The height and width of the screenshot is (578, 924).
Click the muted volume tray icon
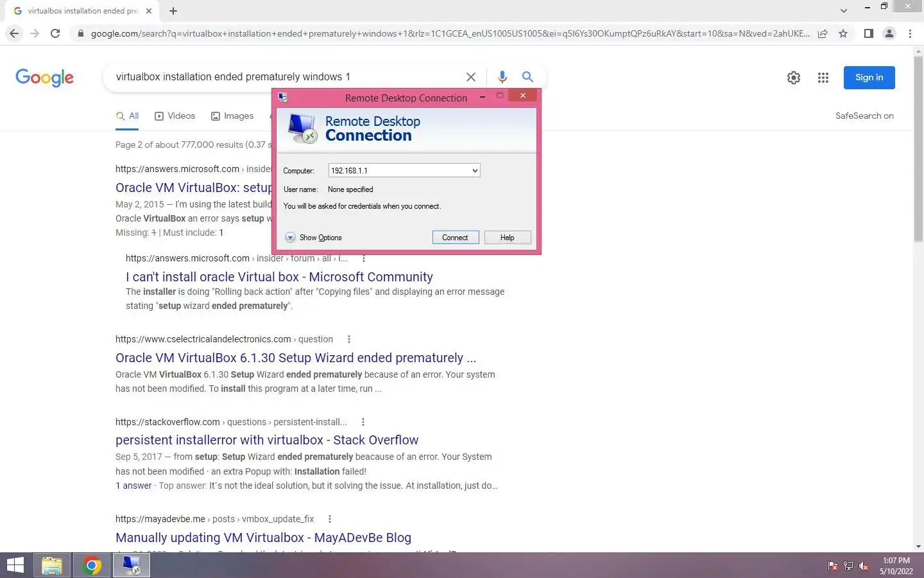pyautogui.click(x=864, y=566)
